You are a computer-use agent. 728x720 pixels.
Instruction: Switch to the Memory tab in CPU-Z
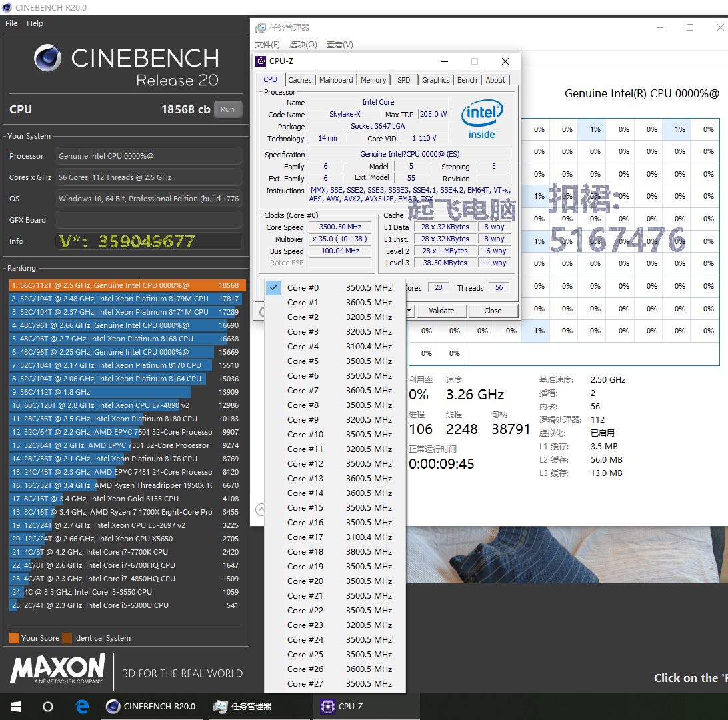(373, 80)
